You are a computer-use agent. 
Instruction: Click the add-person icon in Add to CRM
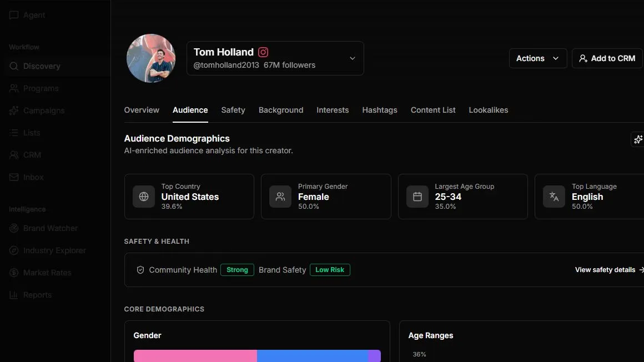[x=583, y=58]
